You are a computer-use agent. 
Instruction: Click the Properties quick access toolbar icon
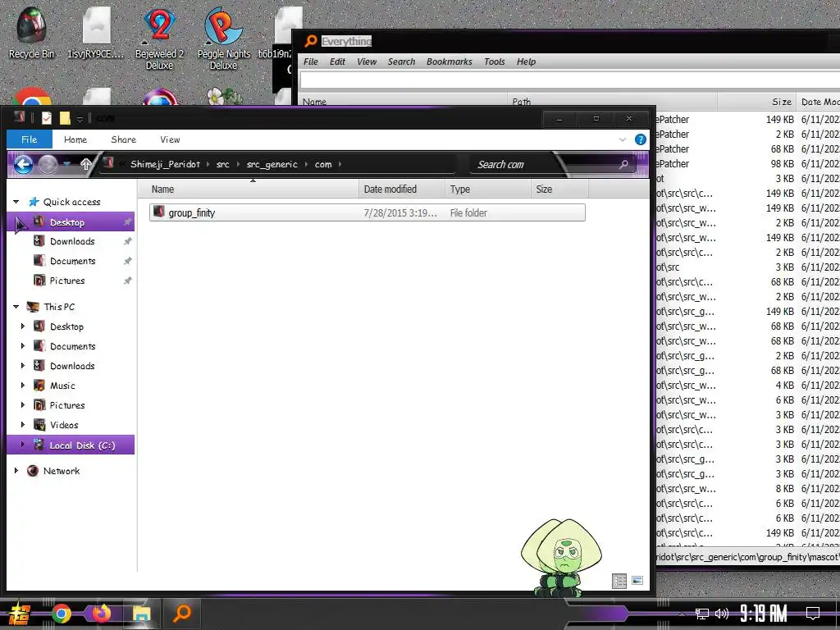(47, 118)
